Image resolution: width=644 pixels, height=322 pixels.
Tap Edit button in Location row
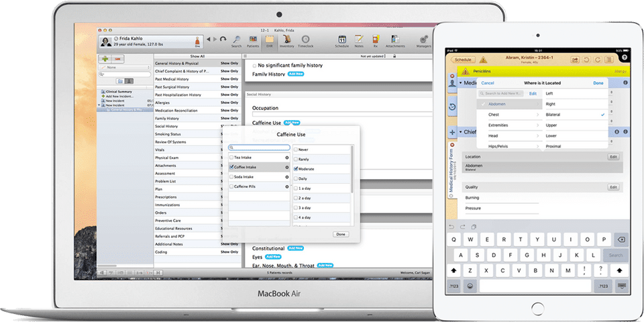(613, 157)
